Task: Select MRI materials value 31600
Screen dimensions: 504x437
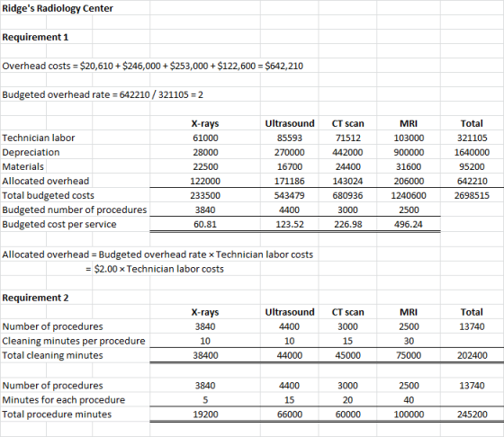Action: click(x=409, y=167)
